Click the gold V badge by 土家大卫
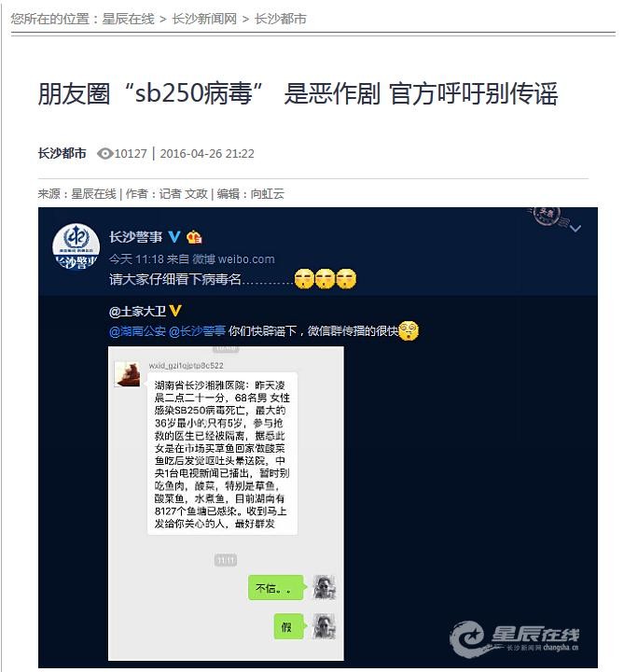Viewport: 624px width, 672px height. pyautogui.click(x=175, y=310)
